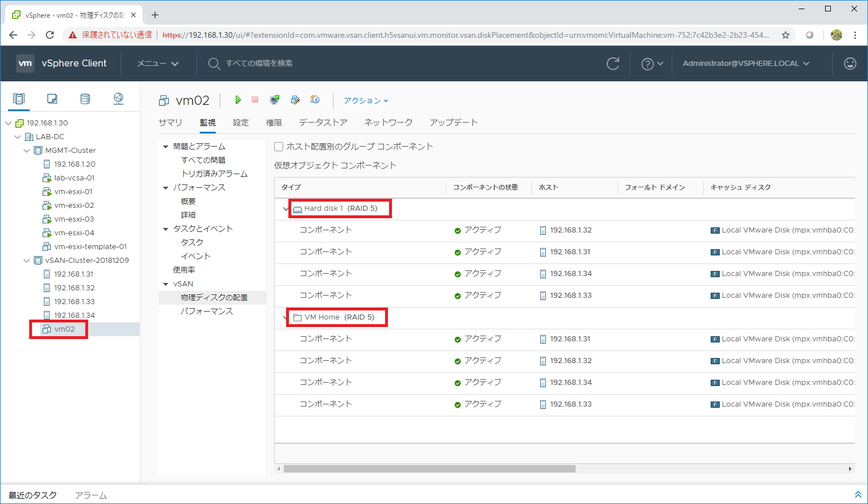This screenshot has width=868, height=504.
Task: Collapse the vSAN section
Action: coord(166,284)
